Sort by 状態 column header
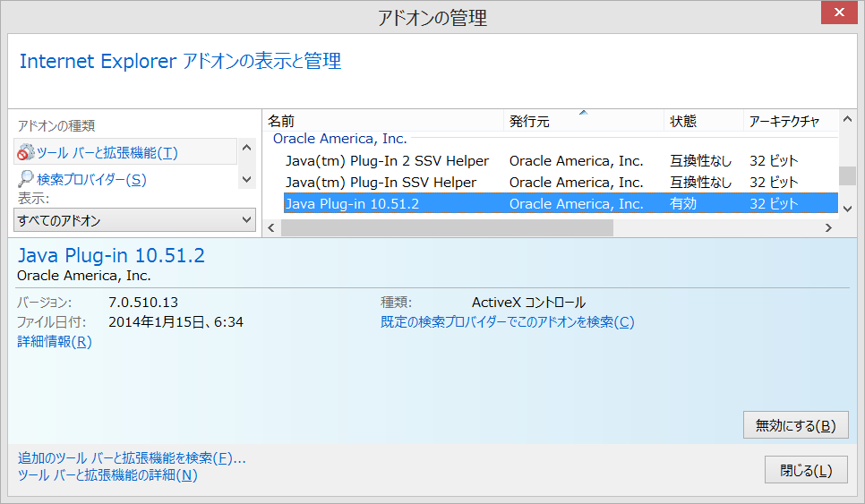The height and width of the screenshot is (504, 865). pyautogui.click(x=704, y=122)
